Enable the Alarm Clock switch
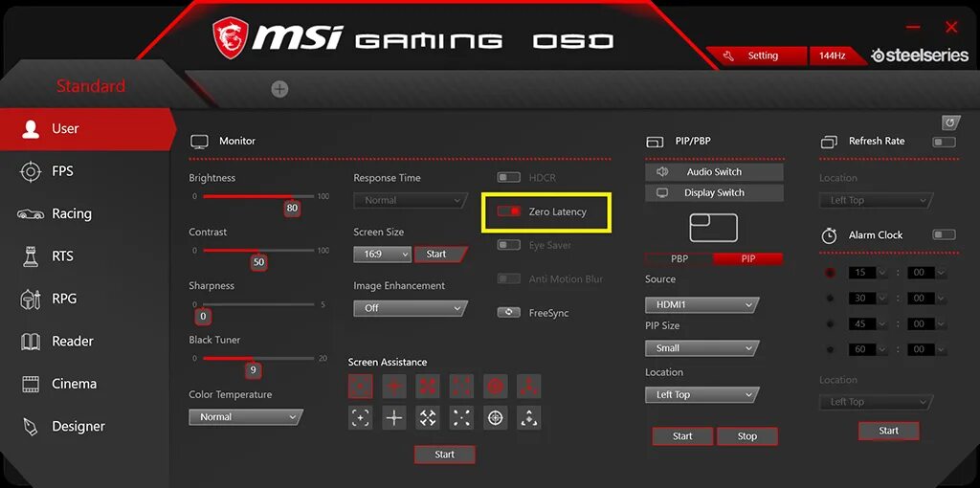This screenshot has height=488, width=980. coord(944,235)
